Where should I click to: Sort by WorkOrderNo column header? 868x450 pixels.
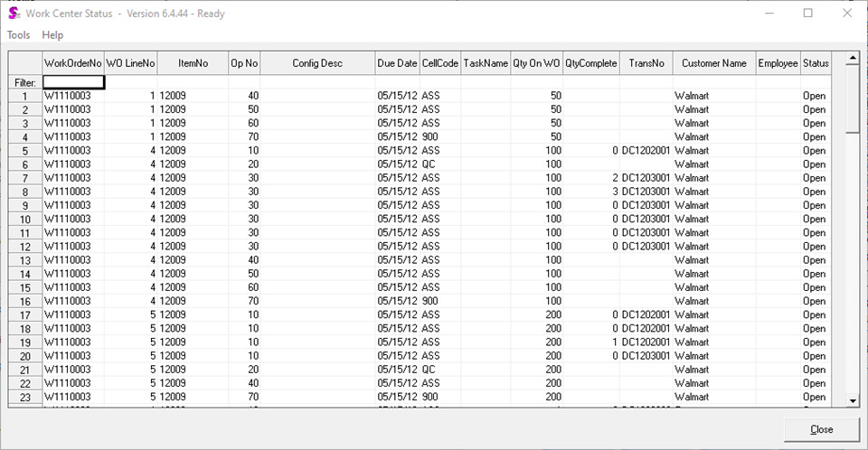pos(73,63)
